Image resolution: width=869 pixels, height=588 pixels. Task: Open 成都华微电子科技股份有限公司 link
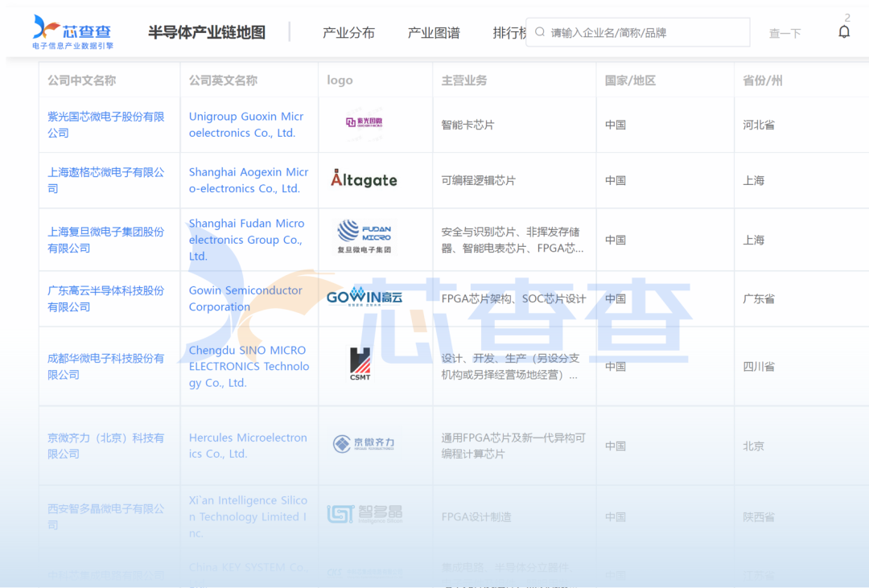coord(106,366)
